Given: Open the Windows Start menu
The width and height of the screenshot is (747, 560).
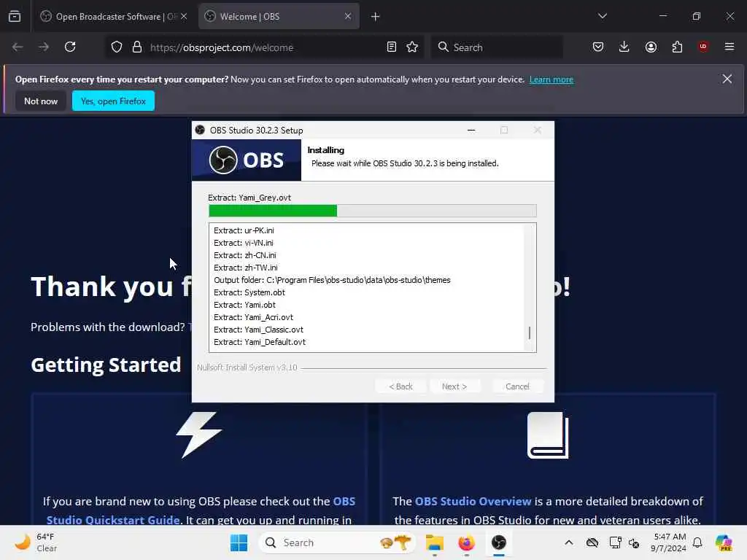Looking at the screenshot, I should click(x=239, y=542).
